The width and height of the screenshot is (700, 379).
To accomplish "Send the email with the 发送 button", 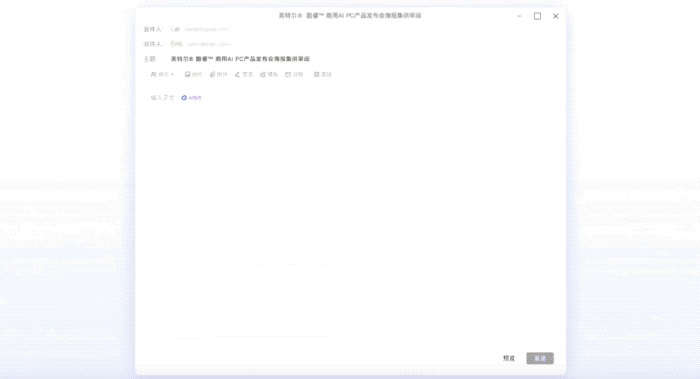I will tap(540, 358).
